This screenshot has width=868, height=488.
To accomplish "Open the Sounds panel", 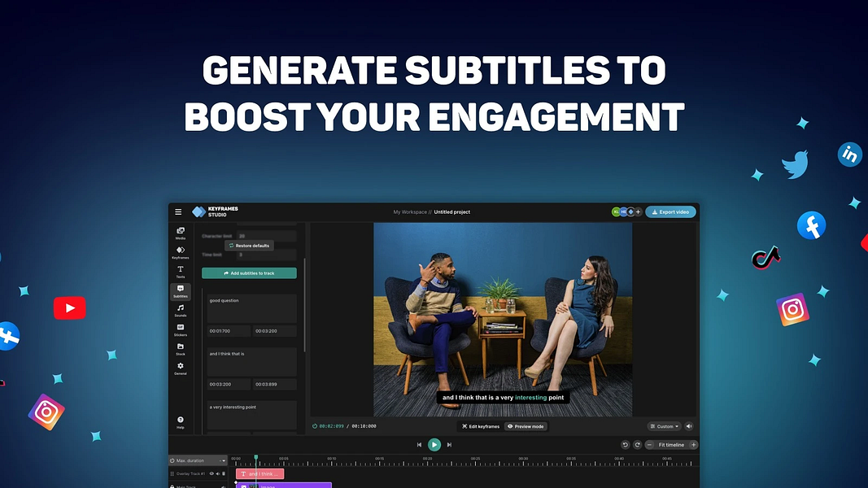I will (x=181, y=311).
